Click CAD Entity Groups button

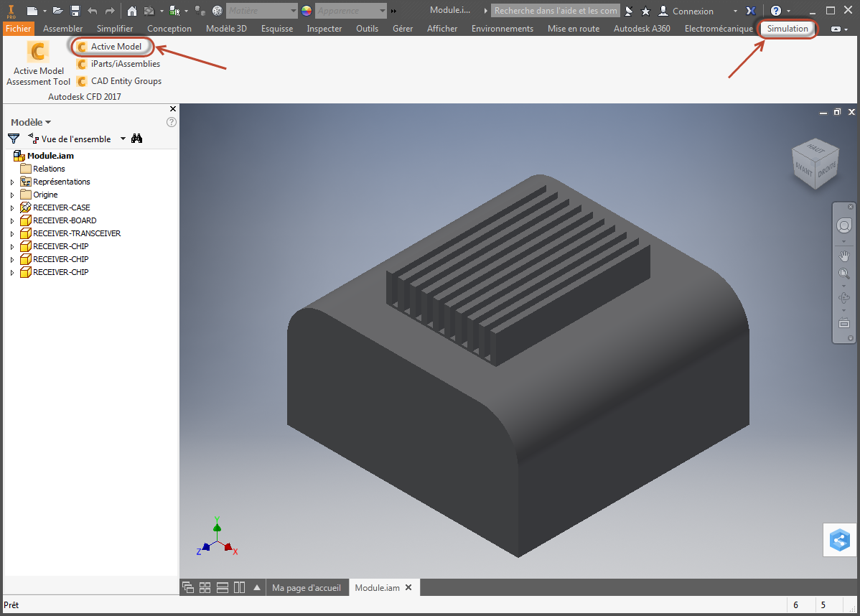point(119,81)
